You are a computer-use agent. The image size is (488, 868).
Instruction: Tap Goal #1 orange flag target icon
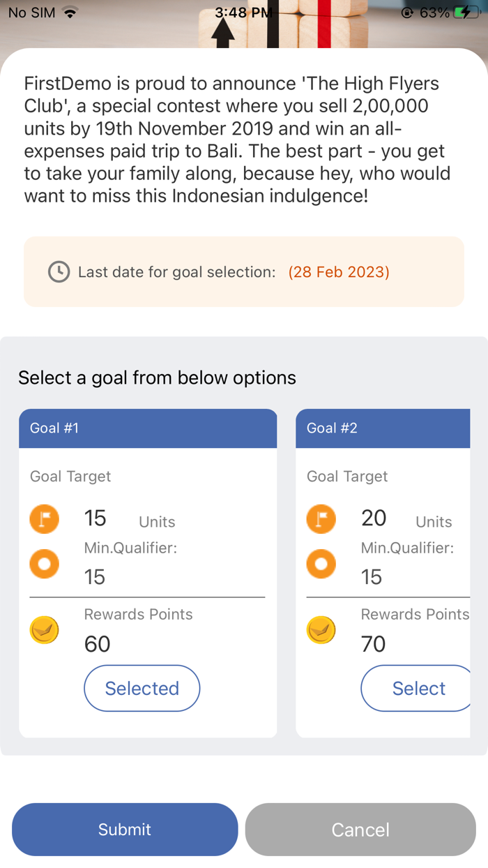[45, 519]
